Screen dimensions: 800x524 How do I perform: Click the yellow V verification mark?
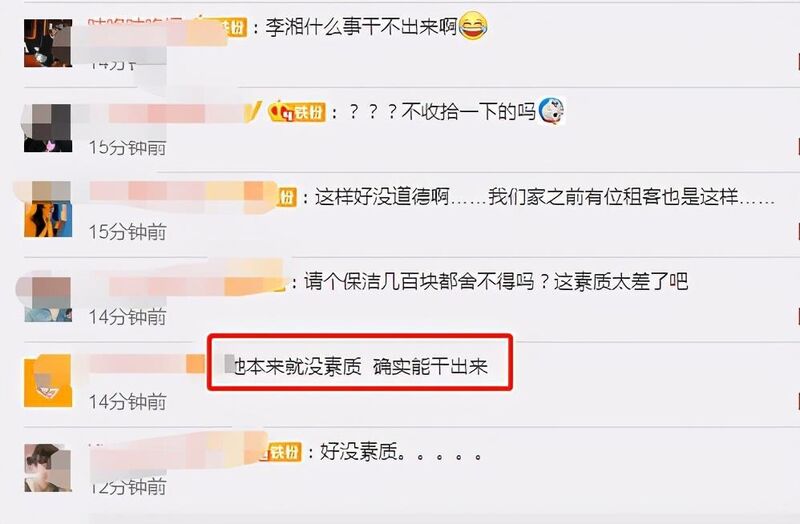pos(254,111)
